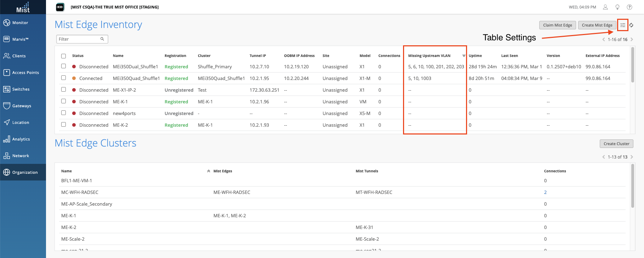Click the refresh inventory icon
This screenshot has width=644, height=258.
pyautogui.click(x=631, y=25)
